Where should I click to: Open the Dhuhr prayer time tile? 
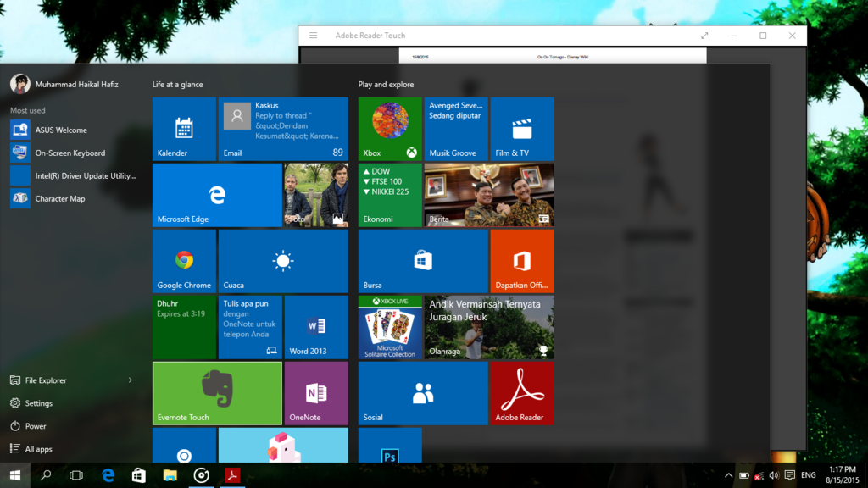[x=184, y=327]
